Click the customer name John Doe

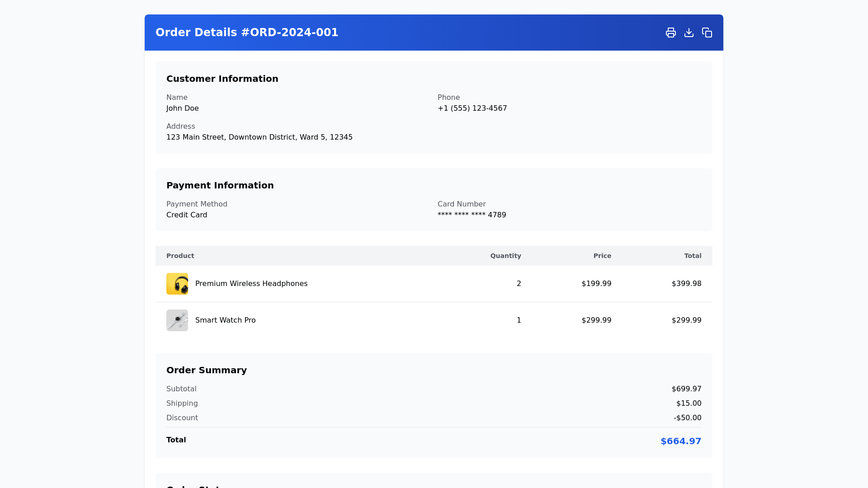[182, 108]
